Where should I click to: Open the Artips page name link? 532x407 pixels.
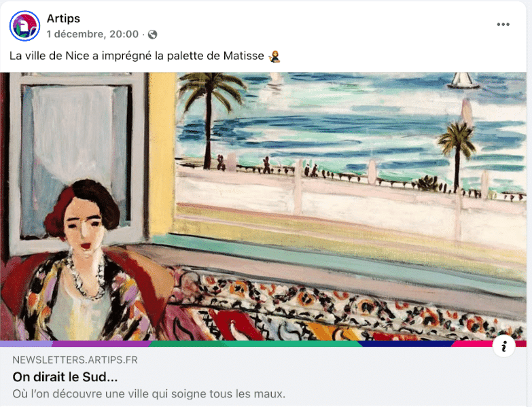[63, 18]
